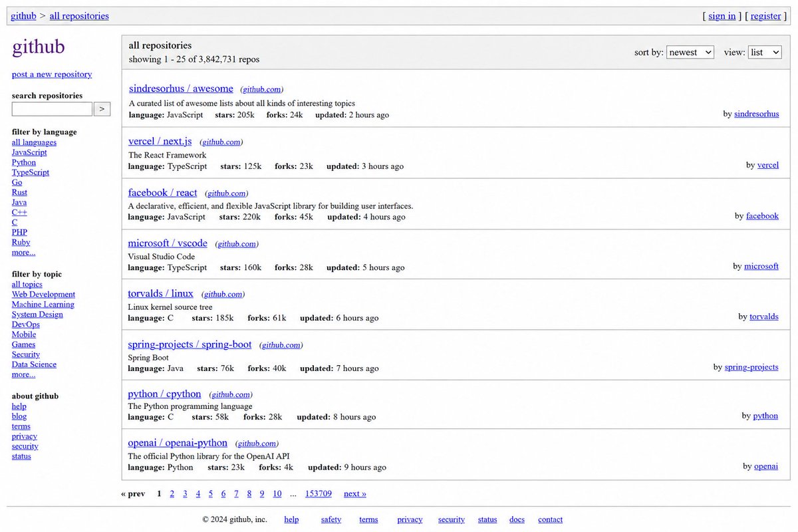Open the sort by newest dropdown

point(690,52)
